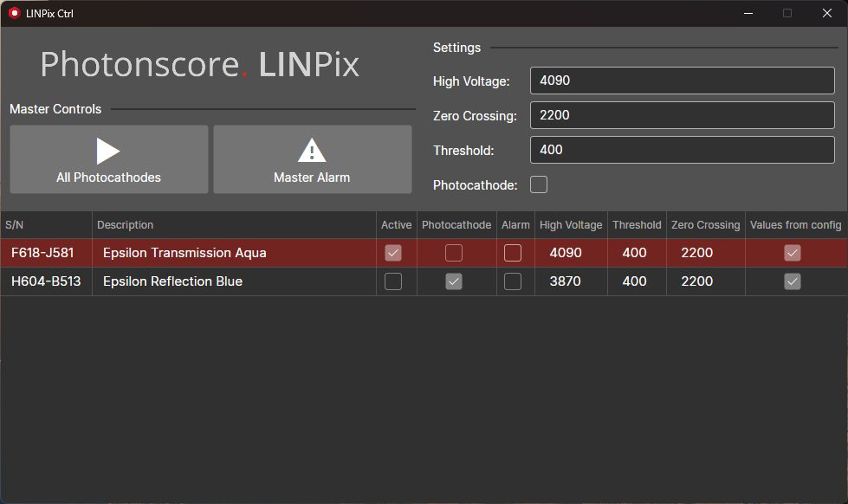Click the Description column header

pyautogui.click(x=234, y=225)
